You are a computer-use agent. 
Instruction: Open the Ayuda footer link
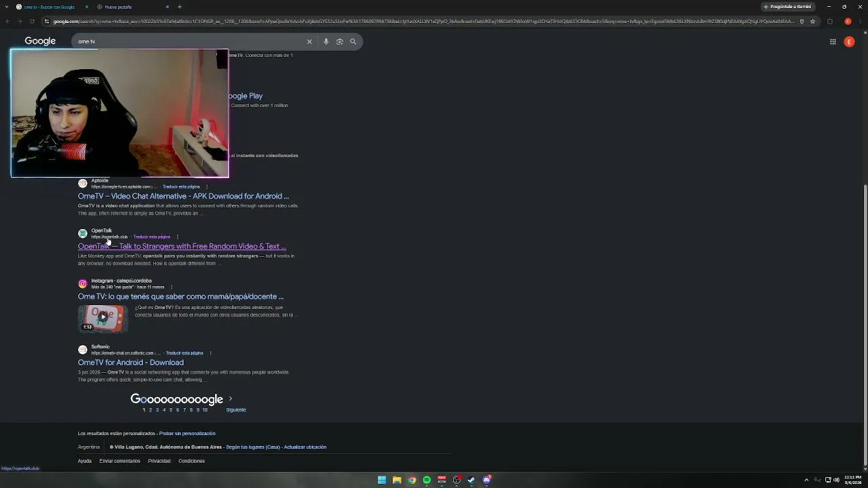coord(85,461)
